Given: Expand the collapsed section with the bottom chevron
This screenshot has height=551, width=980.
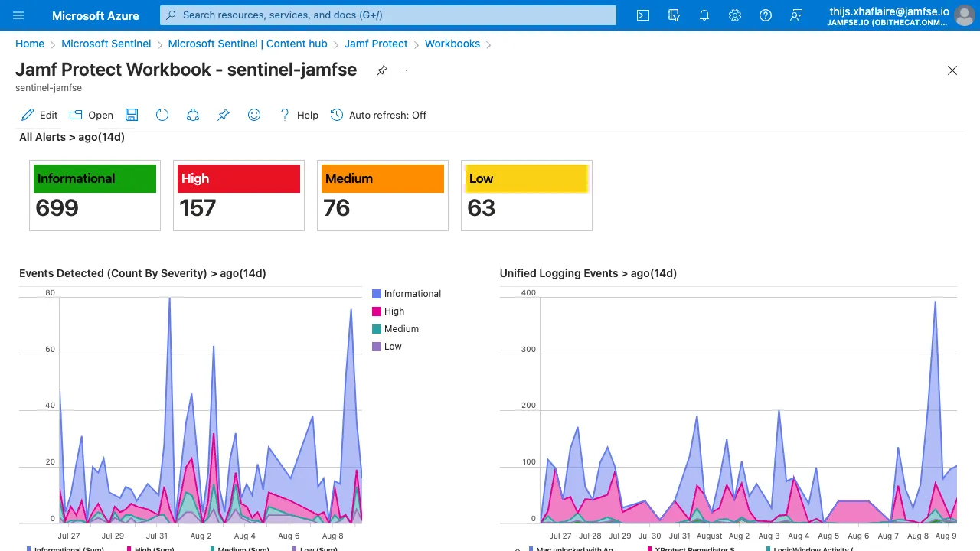Looking at the screenshot, I should pyautogui.click(x=517, y=548).
